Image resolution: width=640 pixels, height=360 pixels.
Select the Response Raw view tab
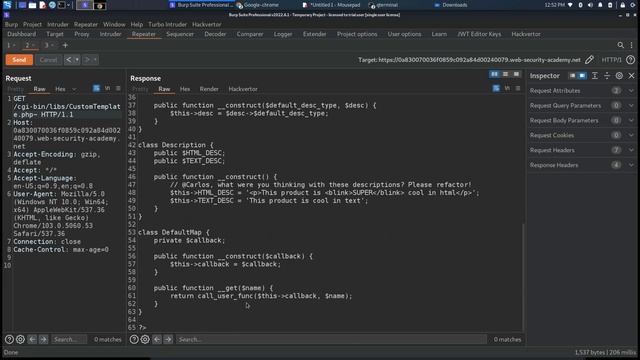[164, 89]
